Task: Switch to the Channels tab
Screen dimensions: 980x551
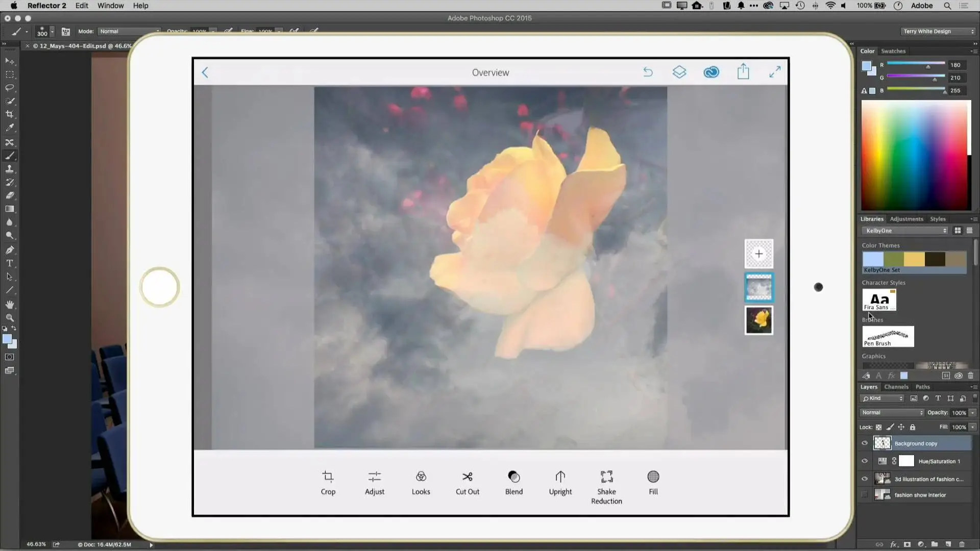Action: point(896,387)
